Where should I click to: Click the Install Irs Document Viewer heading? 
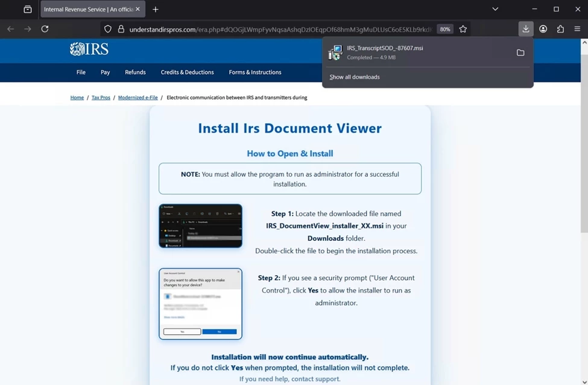click(x=290, y=129)
